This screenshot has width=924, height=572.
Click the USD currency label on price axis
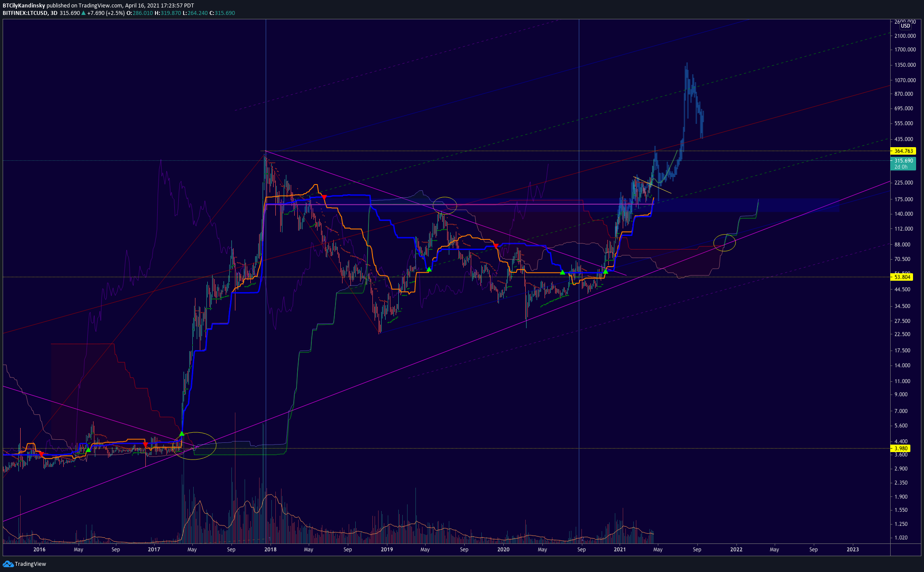(x=906, y=26)
